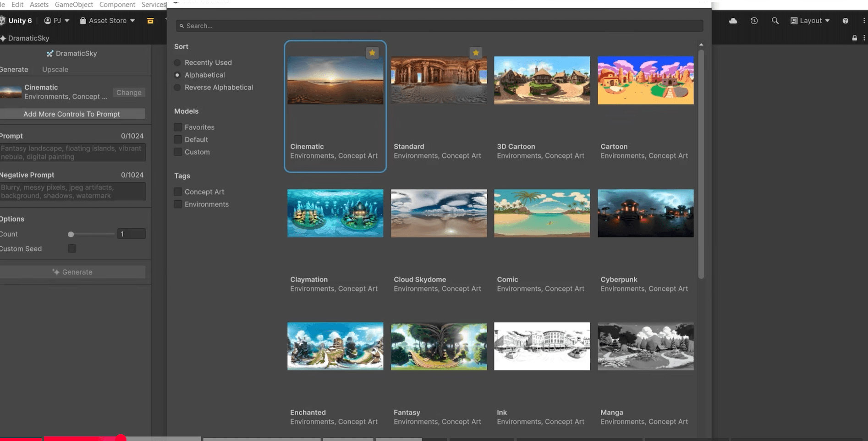Adjust the Count slider handle
Viewport: 868px width, 441px height.
click(x=71, y=234)
